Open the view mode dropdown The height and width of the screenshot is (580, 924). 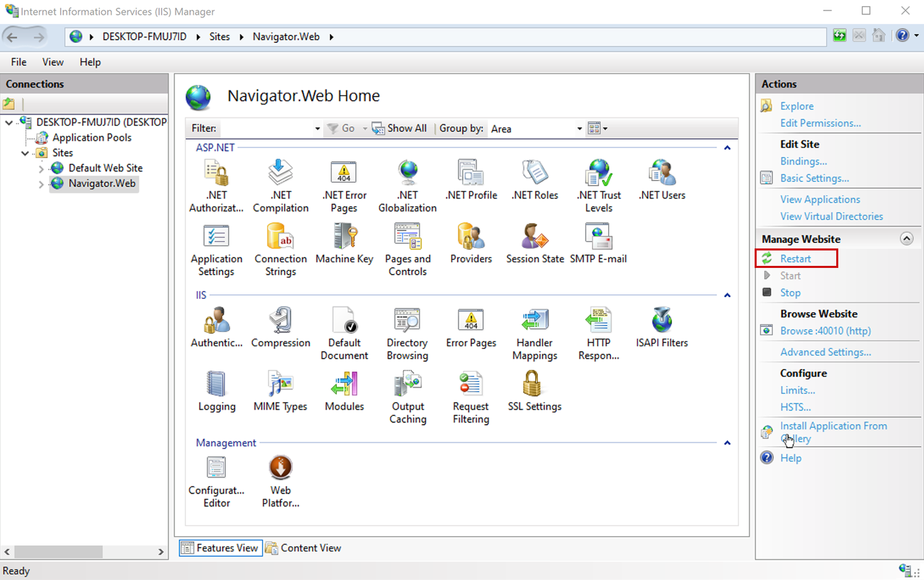pyautogui.click(x=598, y=128)
